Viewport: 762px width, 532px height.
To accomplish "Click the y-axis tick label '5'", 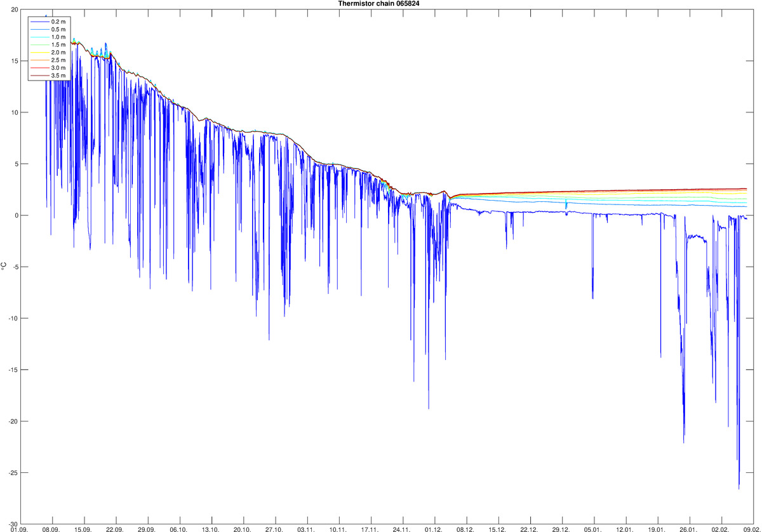I will 17,164.
